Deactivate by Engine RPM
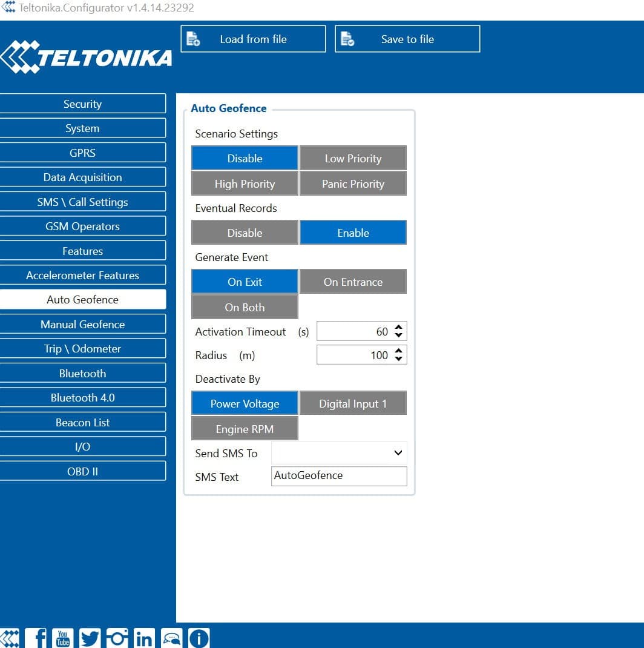Image resolution: width=644 pixels, height=648 pixels. point(245,429)
